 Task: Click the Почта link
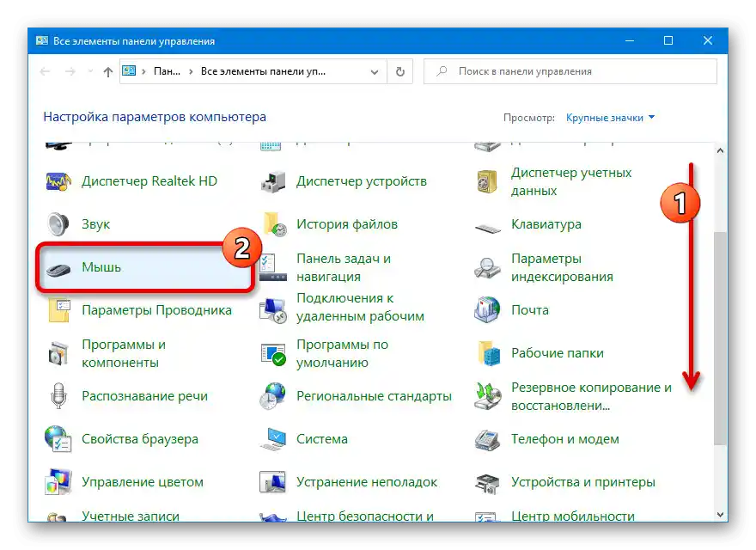[x=530, y=310]
